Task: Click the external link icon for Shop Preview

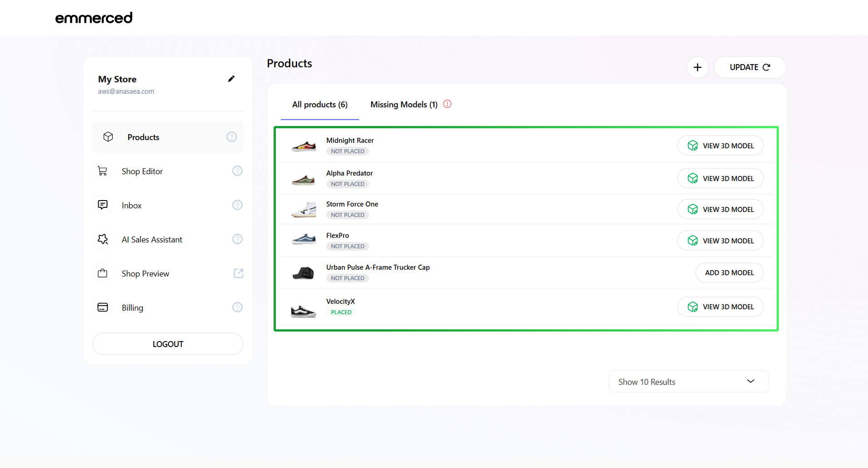Action: tap(238, 273)
